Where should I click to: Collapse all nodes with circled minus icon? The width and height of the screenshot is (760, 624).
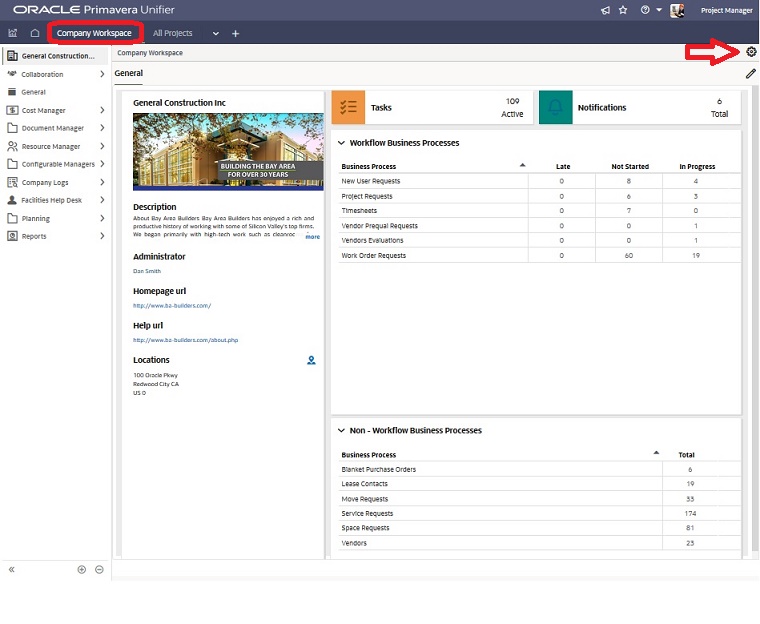pos(99,569)
